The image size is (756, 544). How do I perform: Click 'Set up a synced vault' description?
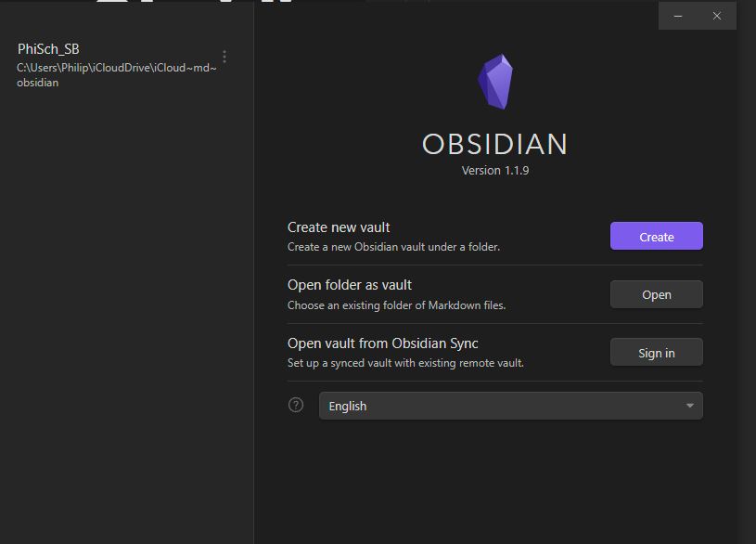405,363
